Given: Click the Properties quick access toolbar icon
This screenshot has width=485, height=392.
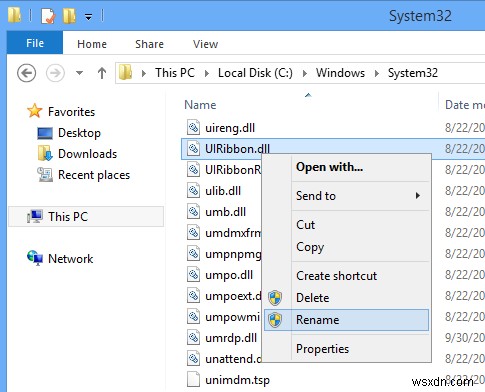Looking at the screenshot, I should tap(48, 16).
